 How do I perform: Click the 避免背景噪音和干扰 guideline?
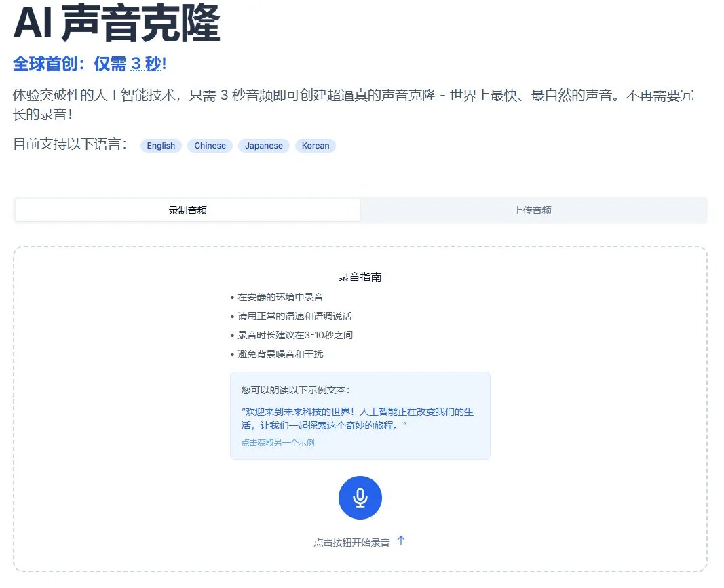point(277,354)
